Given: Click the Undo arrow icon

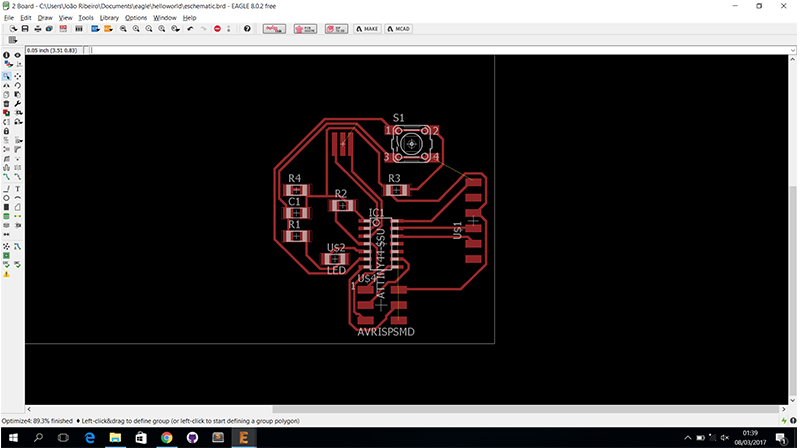Looking at the screenshot, I should (190, 29).
